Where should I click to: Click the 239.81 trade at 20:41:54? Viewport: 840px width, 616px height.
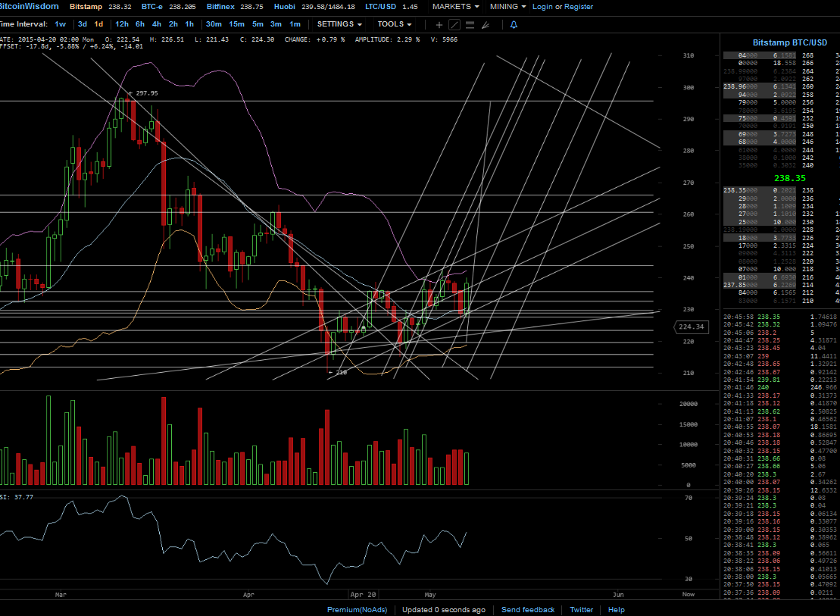(x=768, y=380)
